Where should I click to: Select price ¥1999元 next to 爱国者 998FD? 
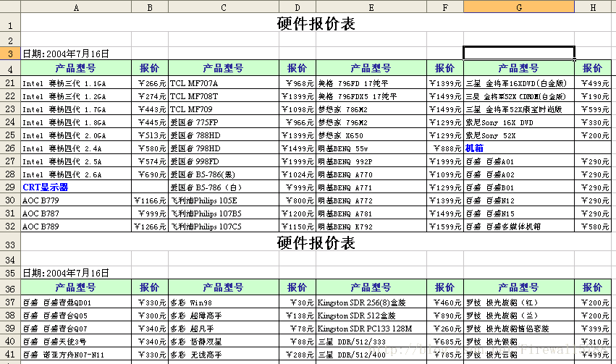298,161
